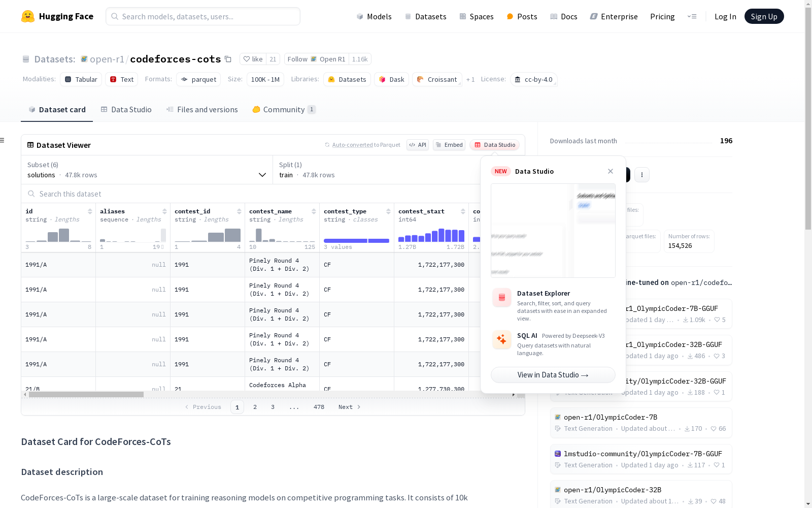812x508 pixels.
Task: Switch to the Data Studio tab
Action: [126, 109]
